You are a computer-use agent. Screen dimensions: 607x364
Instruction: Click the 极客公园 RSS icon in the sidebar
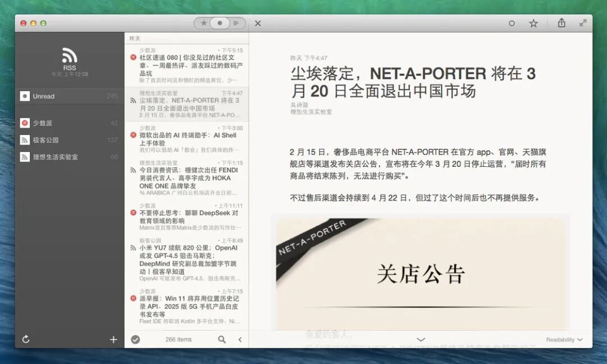[25, 140]
